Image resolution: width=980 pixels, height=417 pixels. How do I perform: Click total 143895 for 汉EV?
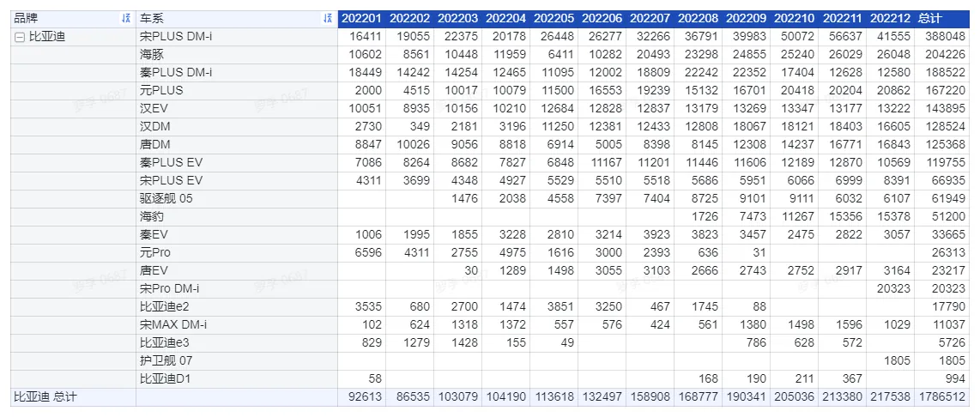tap(946, 109)
